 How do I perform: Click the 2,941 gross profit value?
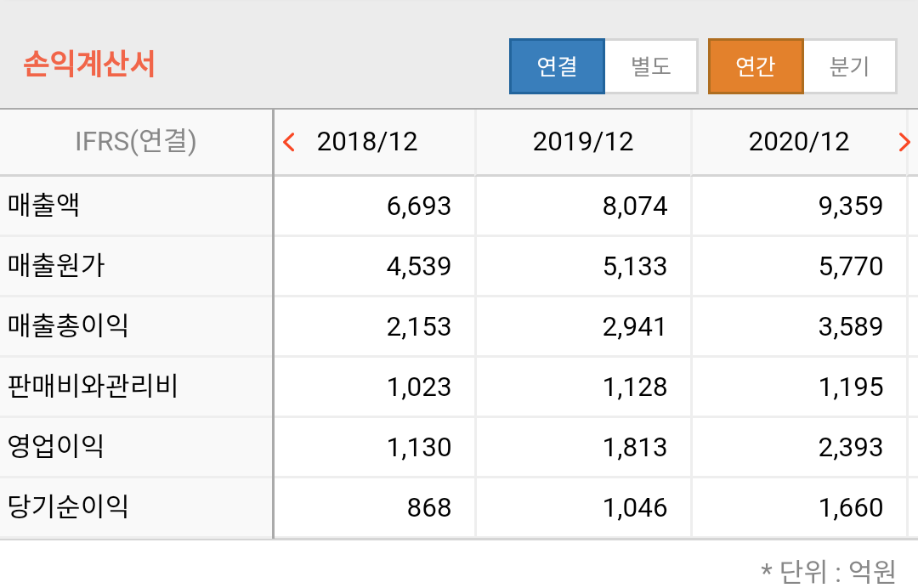[x=635, y=326]
